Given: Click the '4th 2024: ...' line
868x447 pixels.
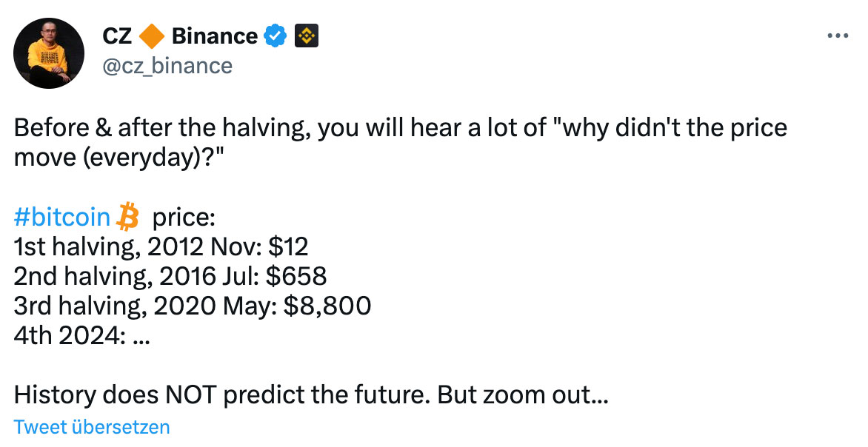Looking at the screenshot, I should coord(81,335).
